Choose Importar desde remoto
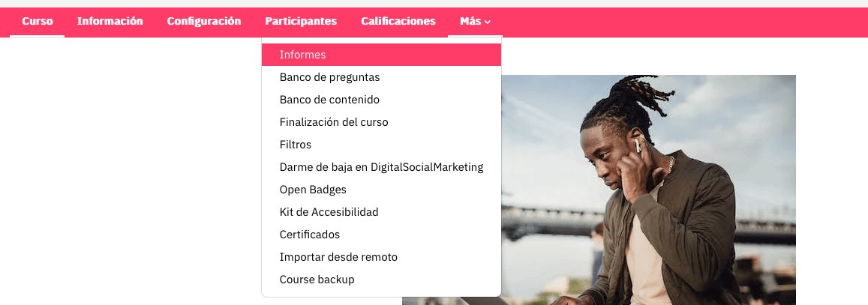 click(x=381, y=257)
